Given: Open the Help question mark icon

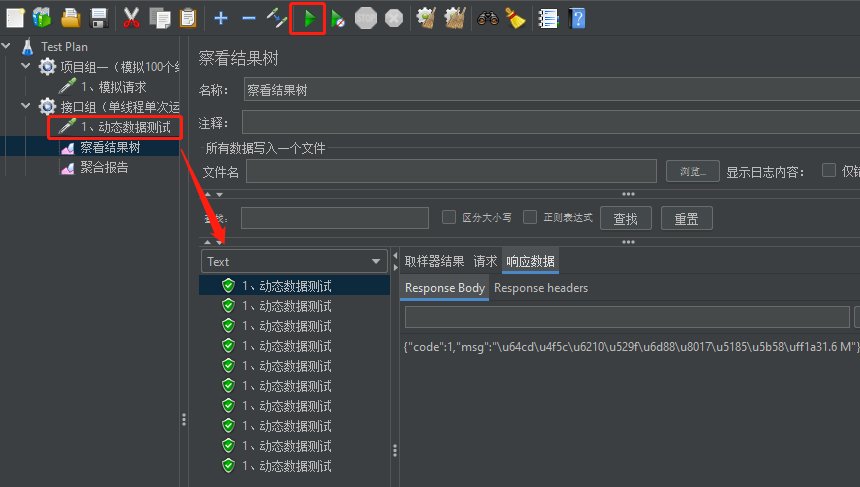Looking at the screenshot, I should pyautogui.click(x=577, y=18).
